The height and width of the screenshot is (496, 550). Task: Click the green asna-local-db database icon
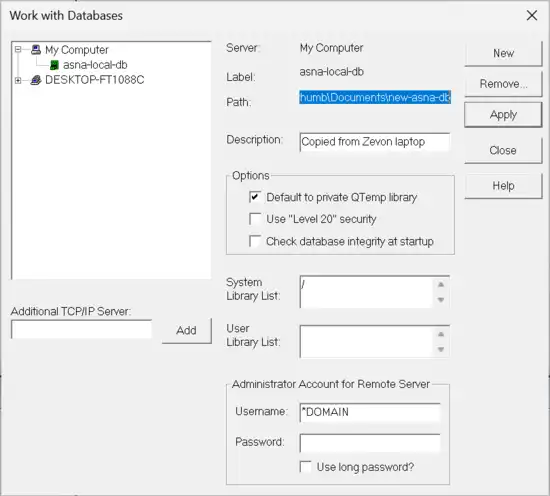[x=54, y=65]
